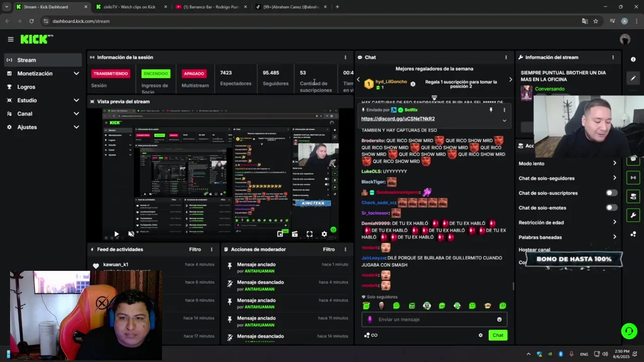Screen dimensions: 644x362
Task: Click the KICK logo
Action: 36,39
